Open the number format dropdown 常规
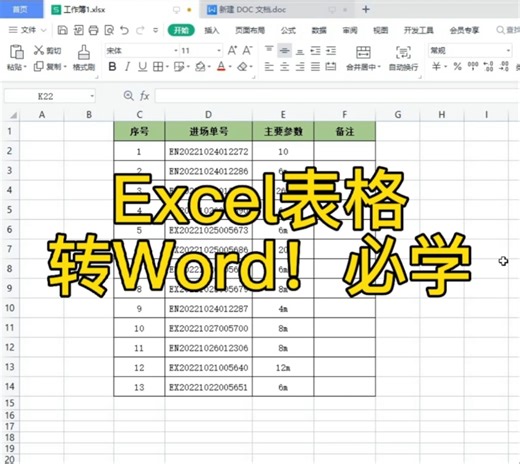This screenshot has width=520, height=464. tap(508, 51)
